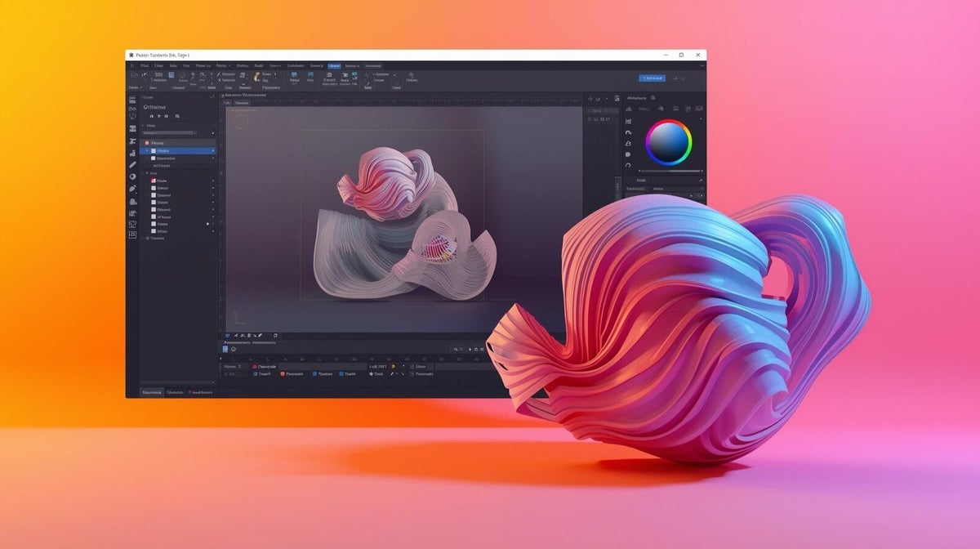Click the magnet-shaped icon beside color wheel
The image size is (980, 549).
(628, 132)
